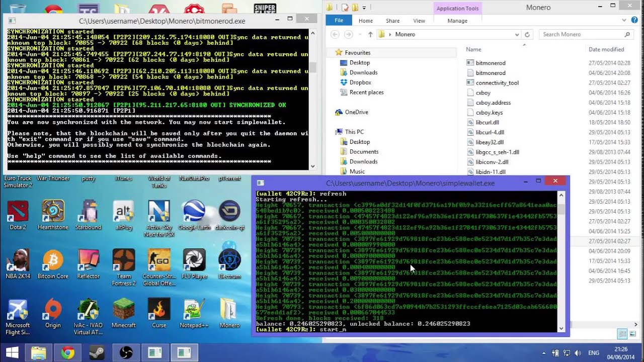This screenshot has width=644, height=362.
Task: Open the address bar history dropdown
Action: point(517,35)
